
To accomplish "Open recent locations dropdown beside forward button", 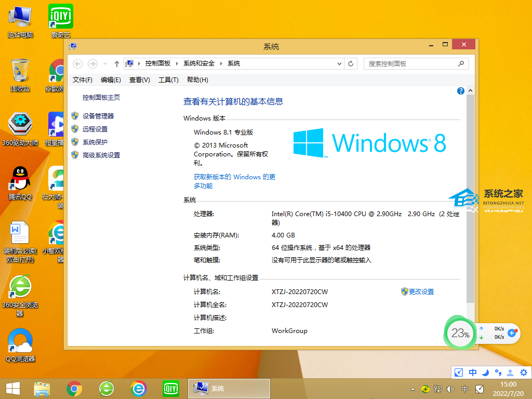I will coord(105,64).
